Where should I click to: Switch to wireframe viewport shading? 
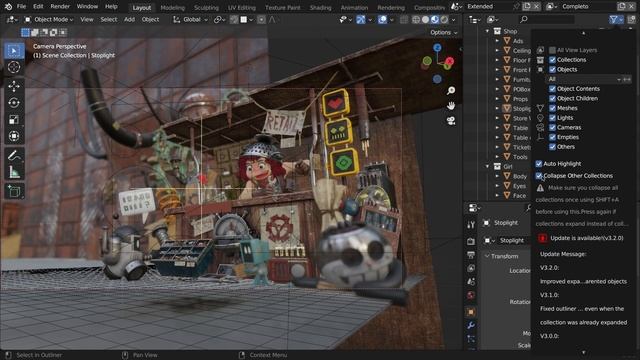pyautogui.click(x=416, y=19)
